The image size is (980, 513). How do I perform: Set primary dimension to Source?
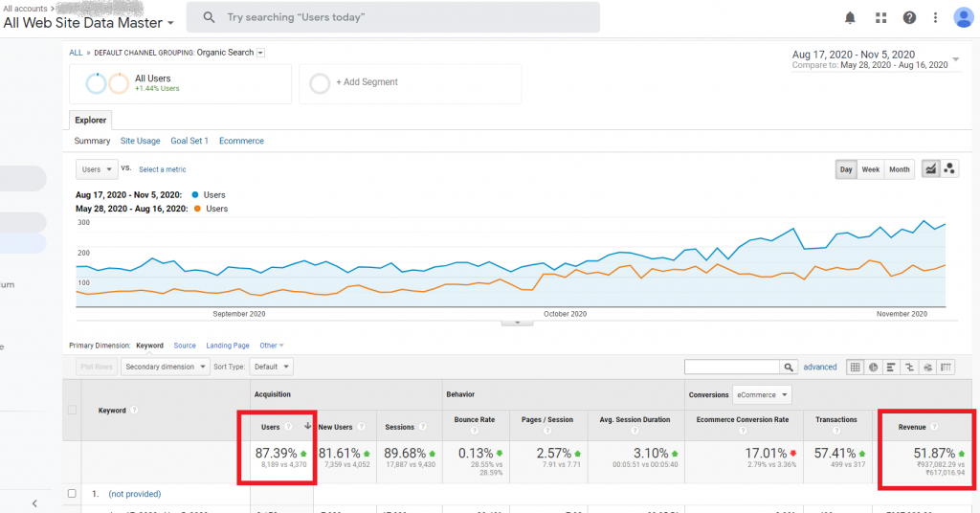(185, 346)
